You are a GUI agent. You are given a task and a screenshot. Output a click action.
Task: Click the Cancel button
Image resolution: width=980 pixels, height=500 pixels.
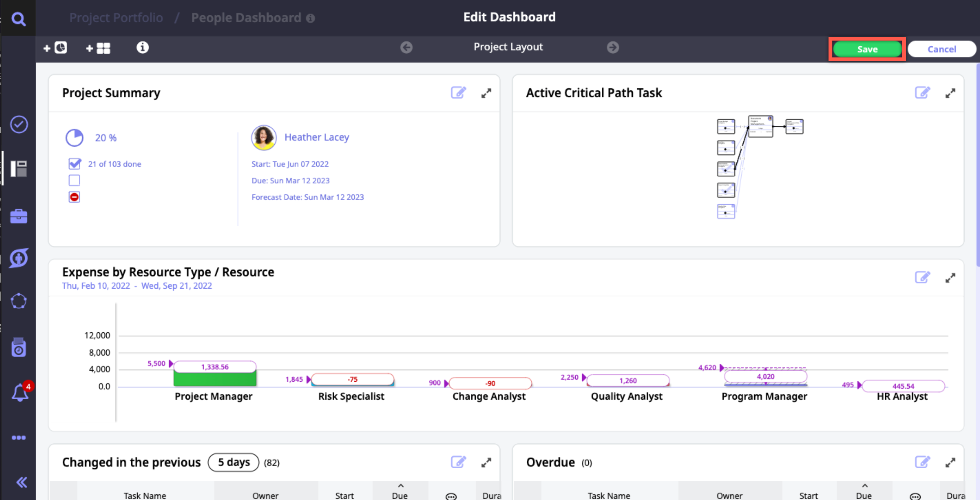(x=941, y=49)
